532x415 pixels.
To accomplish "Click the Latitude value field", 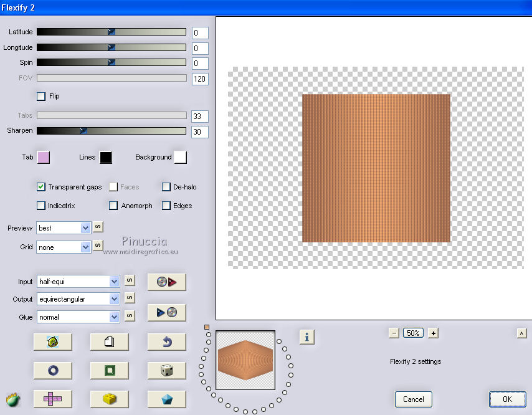I will [x=200, y=33].
